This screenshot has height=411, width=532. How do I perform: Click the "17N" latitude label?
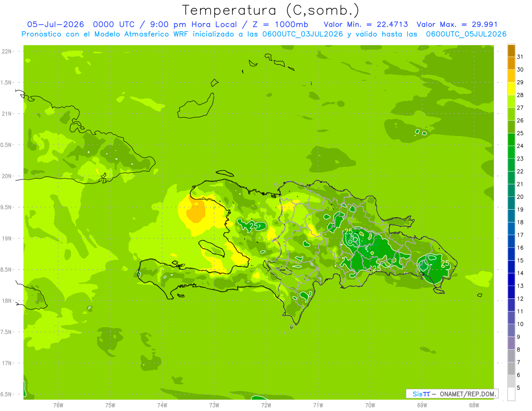tap(6, 363)
